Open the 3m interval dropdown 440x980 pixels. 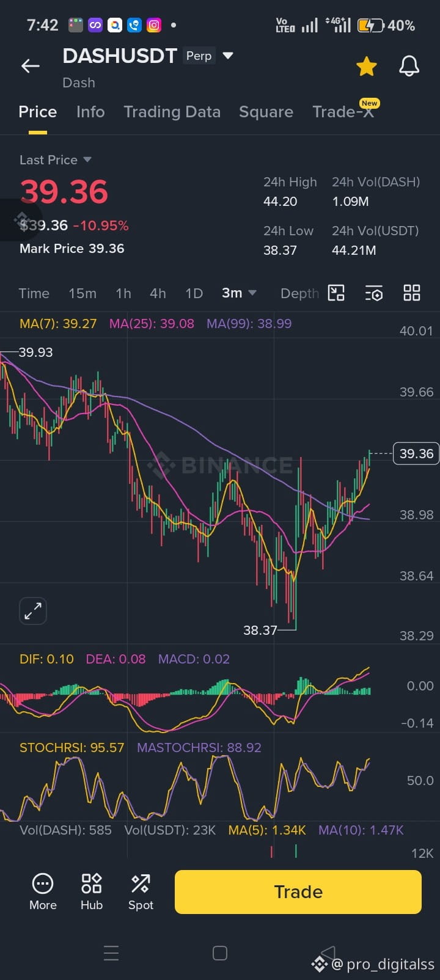pos(239,293)
